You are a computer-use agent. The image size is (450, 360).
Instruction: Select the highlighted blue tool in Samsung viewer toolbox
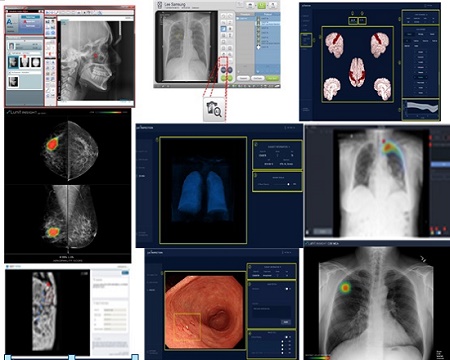click(223, 29)
